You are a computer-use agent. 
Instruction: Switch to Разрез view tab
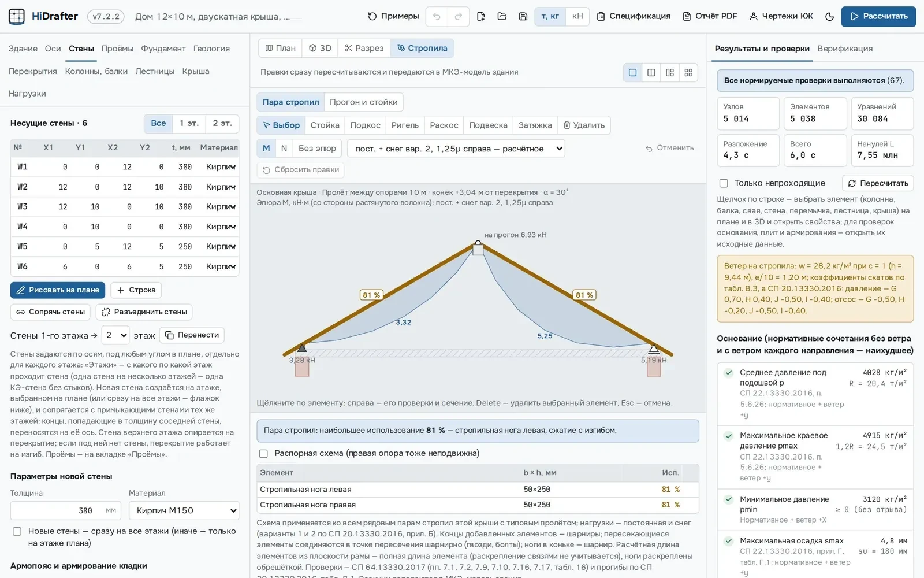tap(364, 48)
